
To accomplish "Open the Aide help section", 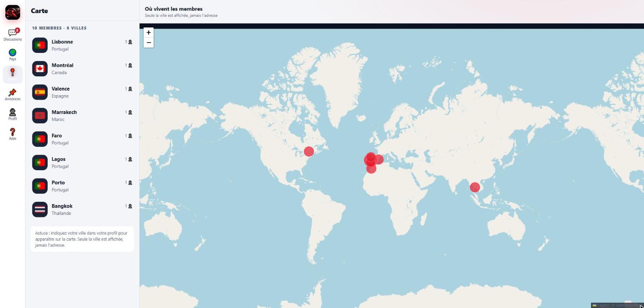I will tap(12, 134).
